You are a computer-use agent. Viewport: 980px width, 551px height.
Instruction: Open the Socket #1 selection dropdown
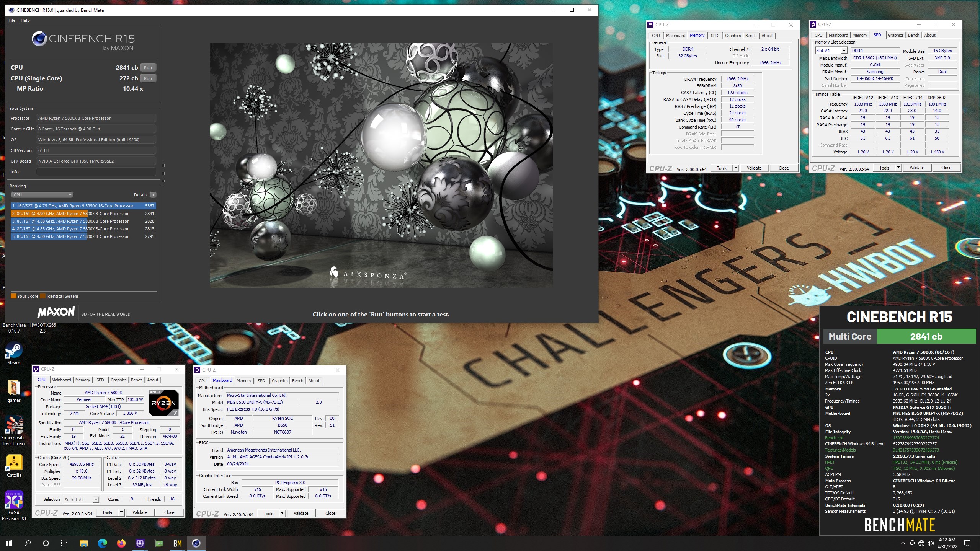click(81, 499)
